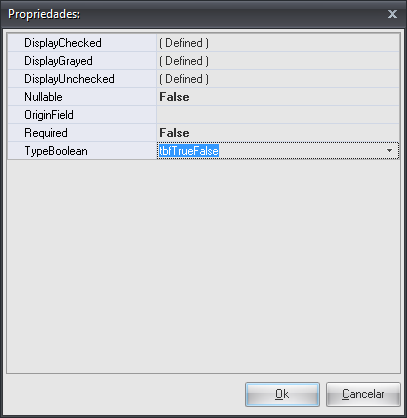The width and height of the screenshot is (407, 418).
Task: Select the Nullable property name
Action: (43, 97)
